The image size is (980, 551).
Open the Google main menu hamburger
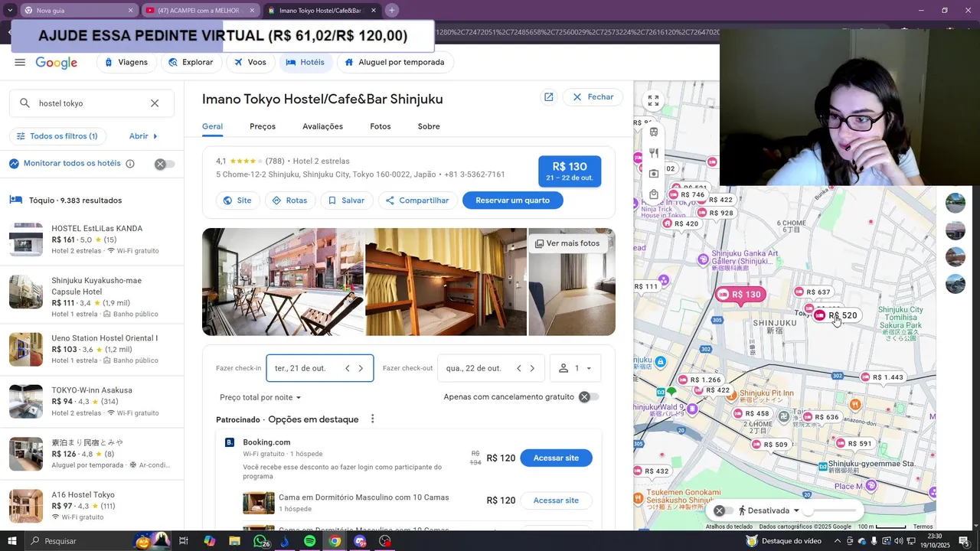tap(20, 62)
